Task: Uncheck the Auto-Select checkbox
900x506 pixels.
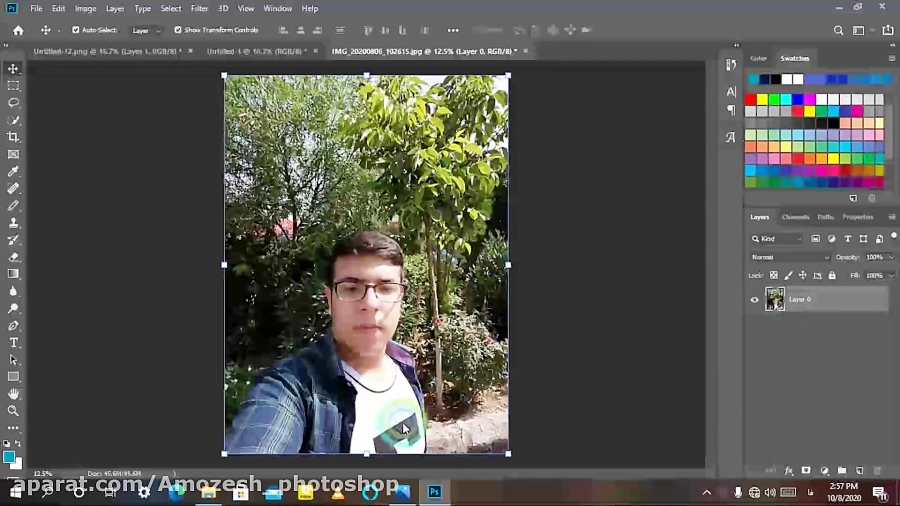Action: (76, 30)
